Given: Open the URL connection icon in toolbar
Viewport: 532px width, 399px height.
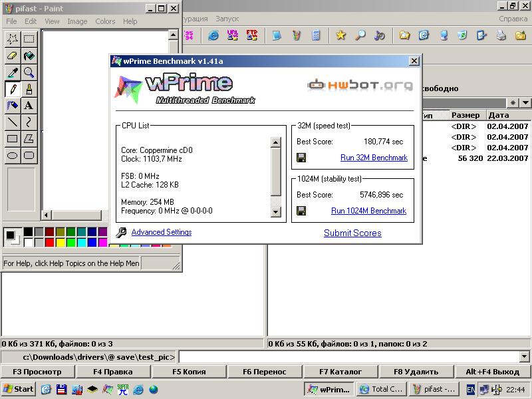Looking at the screenshot, I should pyautogui.click(x=232, y=35).
